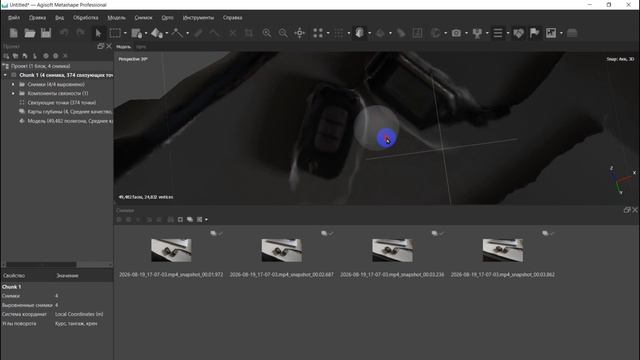640x360 pixels.
Task: Select the Draw polyline tool icon
Action: point(177,33)
